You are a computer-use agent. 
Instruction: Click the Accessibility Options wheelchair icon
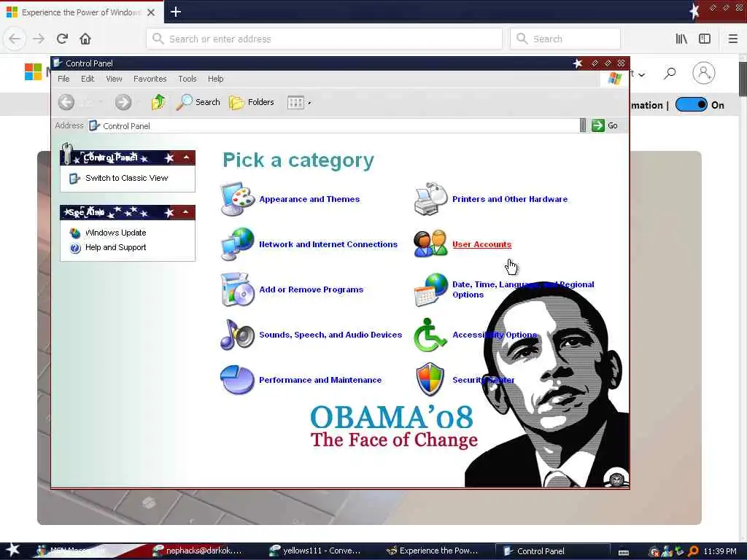click(430, 334)
